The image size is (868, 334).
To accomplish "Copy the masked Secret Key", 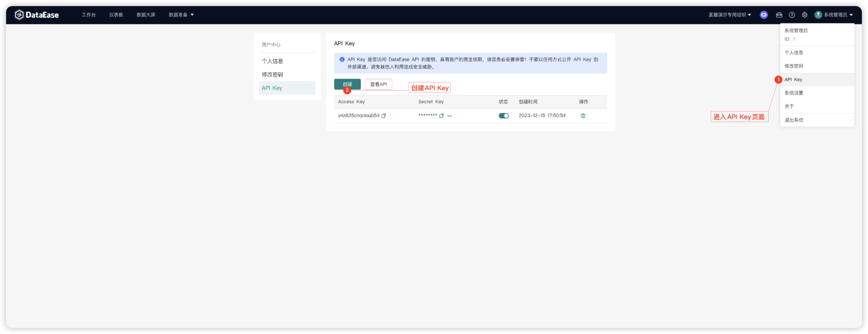I will click(x=442, y=116).
